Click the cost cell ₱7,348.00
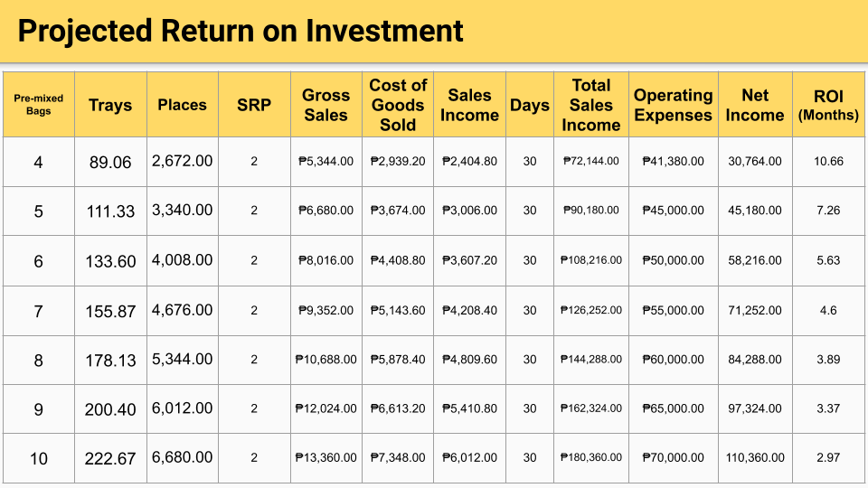Screen dimensions: 868x488 point(398,458)
